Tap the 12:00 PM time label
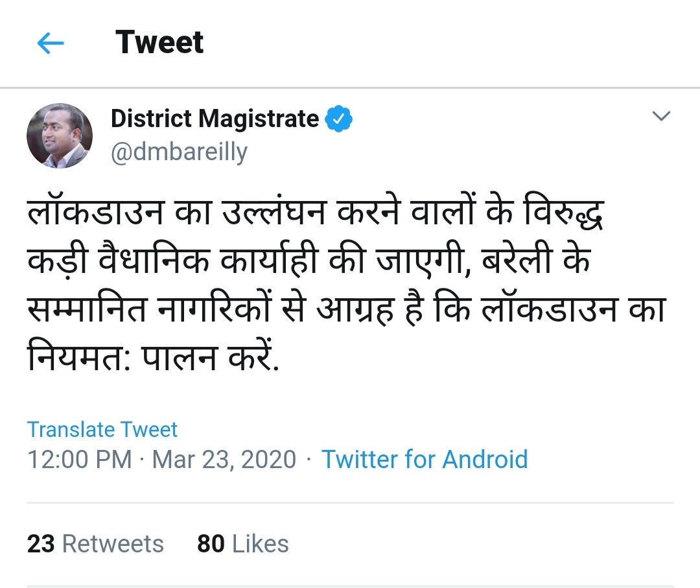The width and height of the screenshot is (700, 588). (75, 460)
